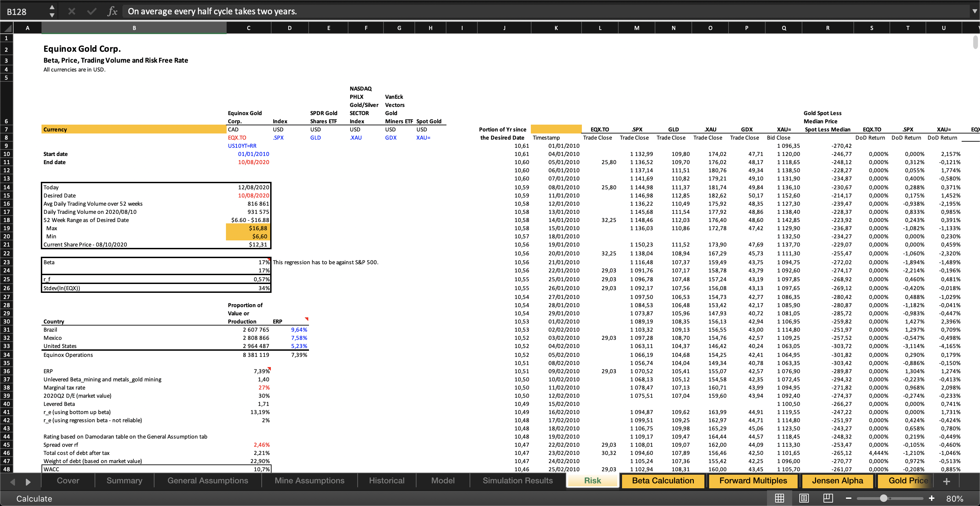
Task: Switch to Page Layout view icon
Action: [804, 498]
